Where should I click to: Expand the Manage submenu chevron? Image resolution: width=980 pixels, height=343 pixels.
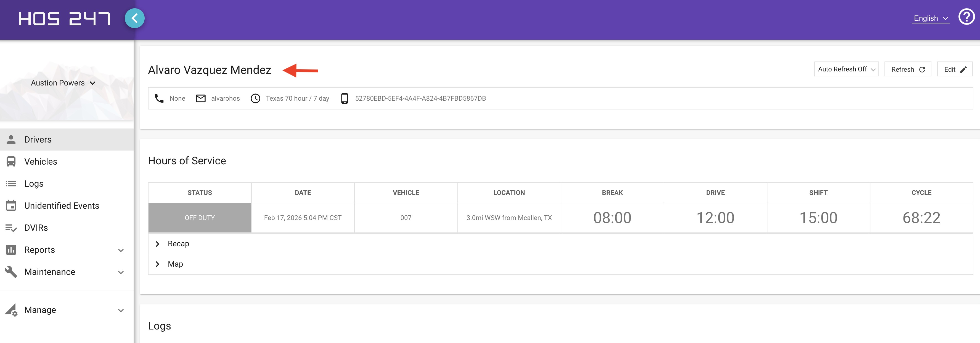click(121, 310)
